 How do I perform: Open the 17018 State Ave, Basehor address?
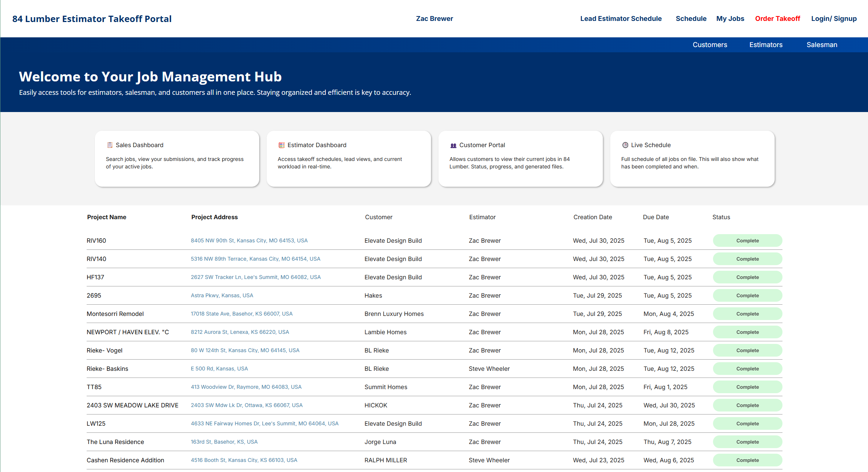(242, 314)
